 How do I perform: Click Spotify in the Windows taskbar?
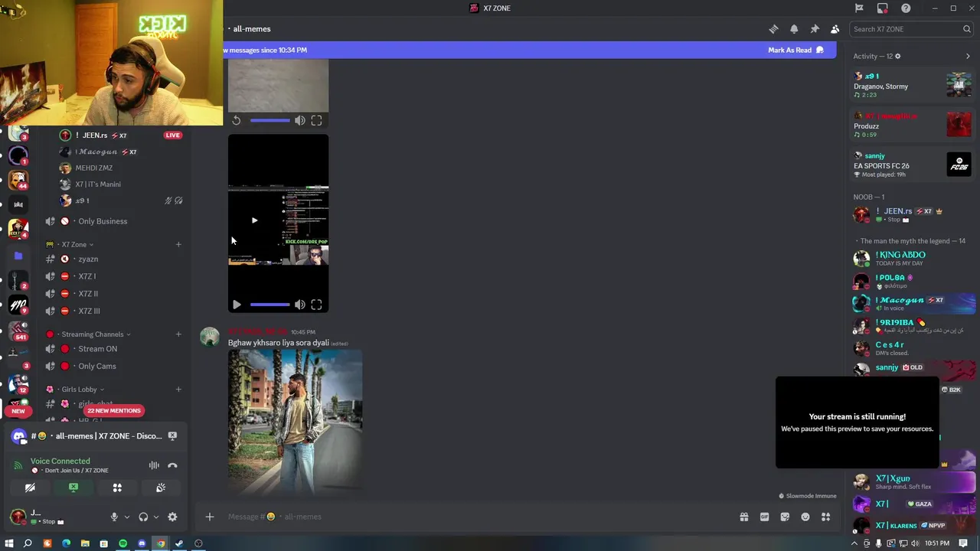pos(122,543)
